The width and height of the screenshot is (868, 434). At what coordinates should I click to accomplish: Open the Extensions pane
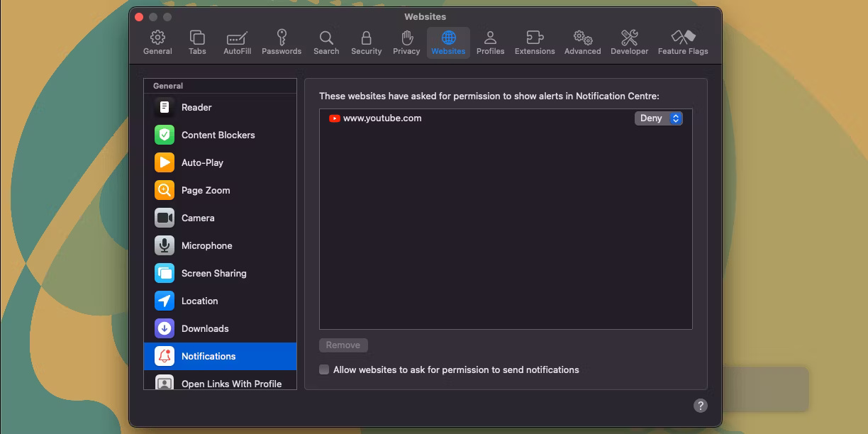[x=535, y=43]
